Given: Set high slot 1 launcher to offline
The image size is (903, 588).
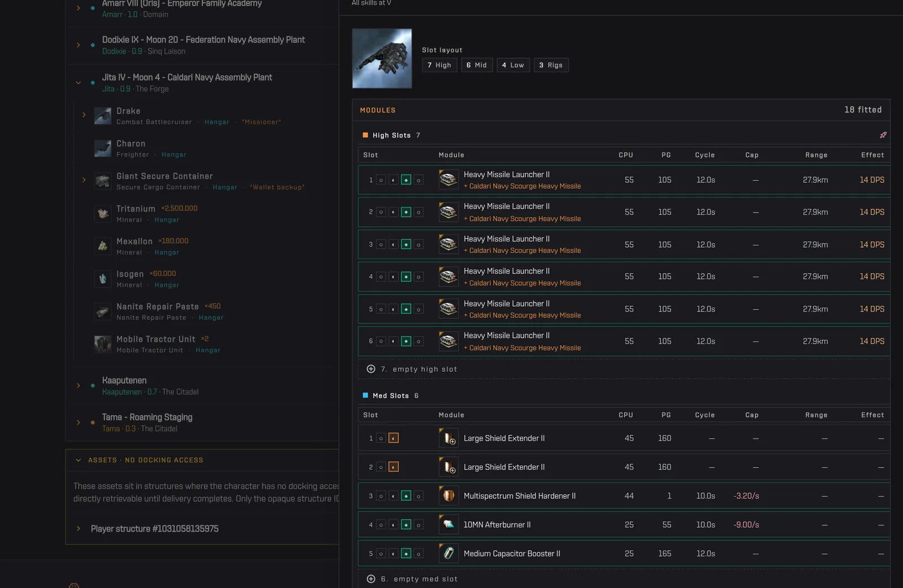Looking at the screenshot, I should 381,180.
